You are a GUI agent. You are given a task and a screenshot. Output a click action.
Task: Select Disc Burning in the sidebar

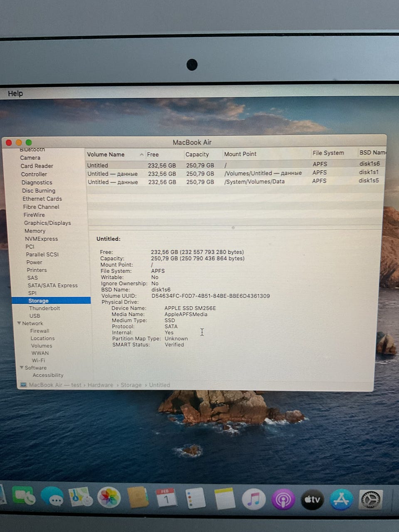[39, 191]
